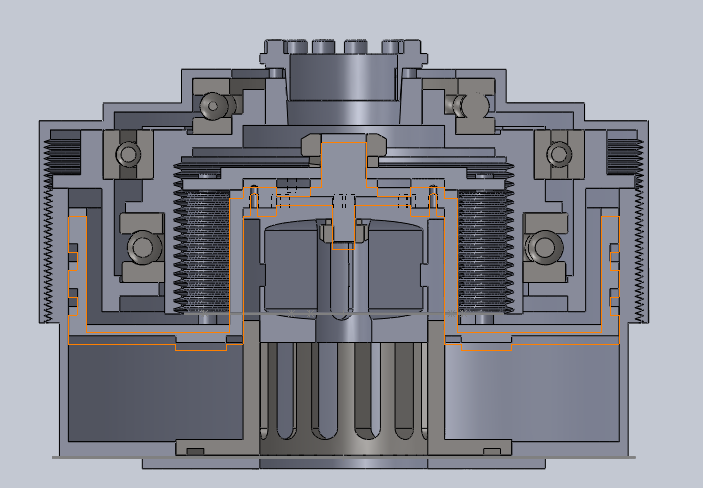
Task: Select the large lower-left ball bearing
Action: pos(141,246)
